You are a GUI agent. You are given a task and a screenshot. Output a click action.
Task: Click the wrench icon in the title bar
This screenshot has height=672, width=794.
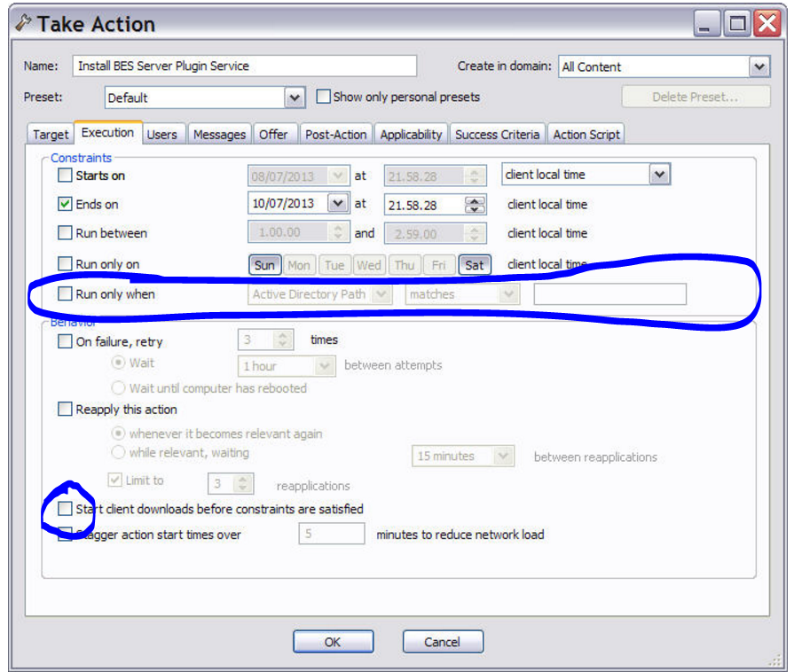coord(23,23)
